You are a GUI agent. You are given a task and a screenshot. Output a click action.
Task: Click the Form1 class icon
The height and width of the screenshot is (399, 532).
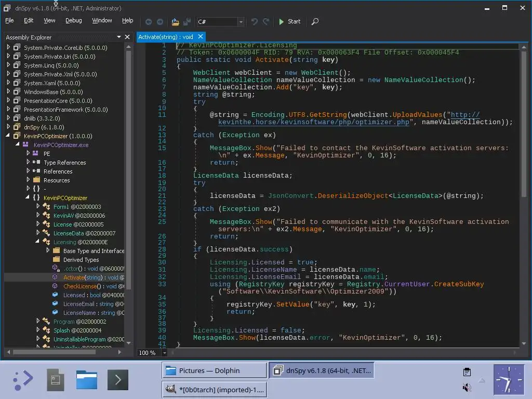(x=46, y=206)
